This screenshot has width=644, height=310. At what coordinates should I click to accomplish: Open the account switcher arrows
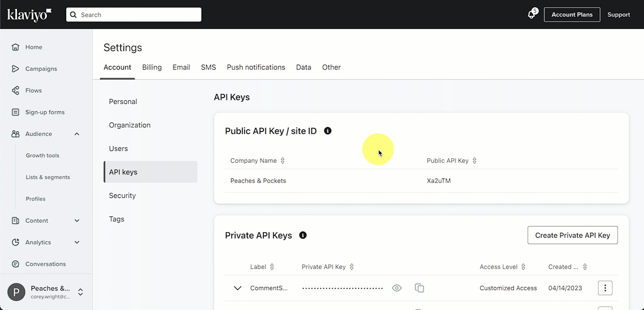click(80, 292)
